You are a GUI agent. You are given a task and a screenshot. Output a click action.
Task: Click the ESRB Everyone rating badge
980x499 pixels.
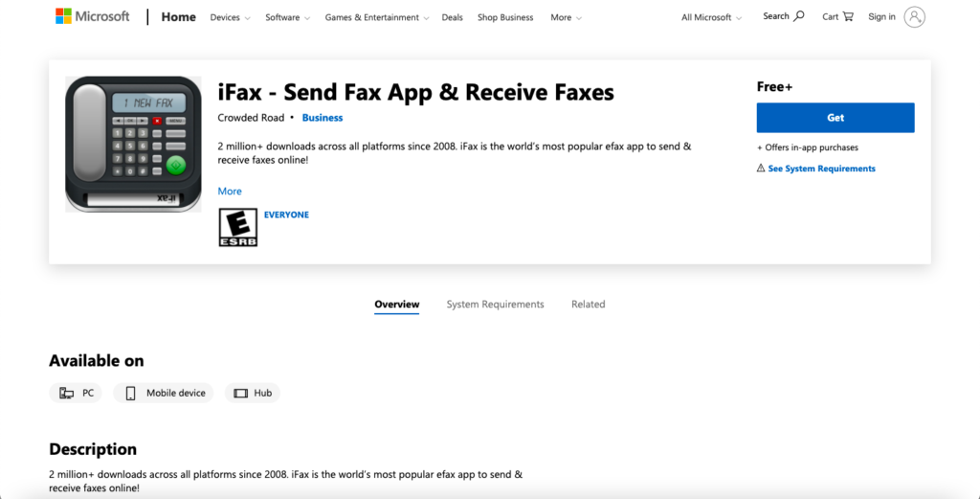237,227
